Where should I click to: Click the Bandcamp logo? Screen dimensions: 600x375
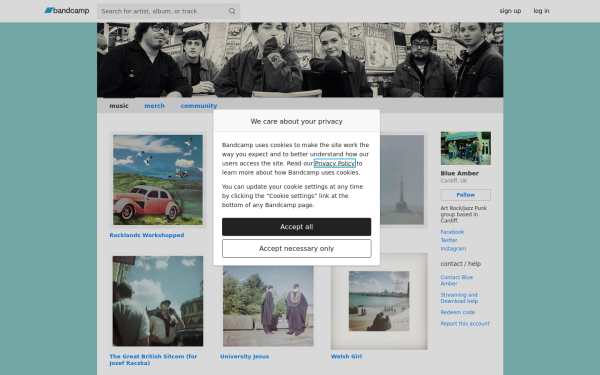tap(67, 11)
